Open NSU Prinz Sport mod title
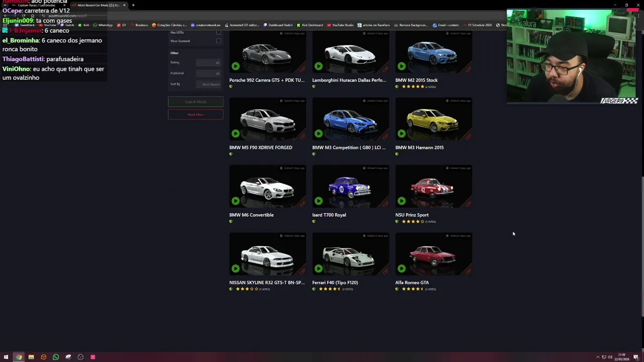644x362 pixels. (412, 215)
